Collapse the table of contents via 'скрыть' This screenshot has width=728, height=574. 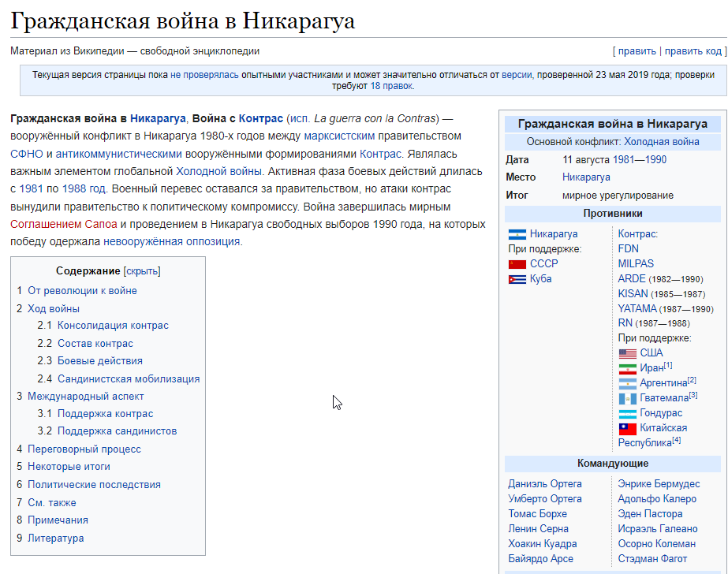point(142,271)
